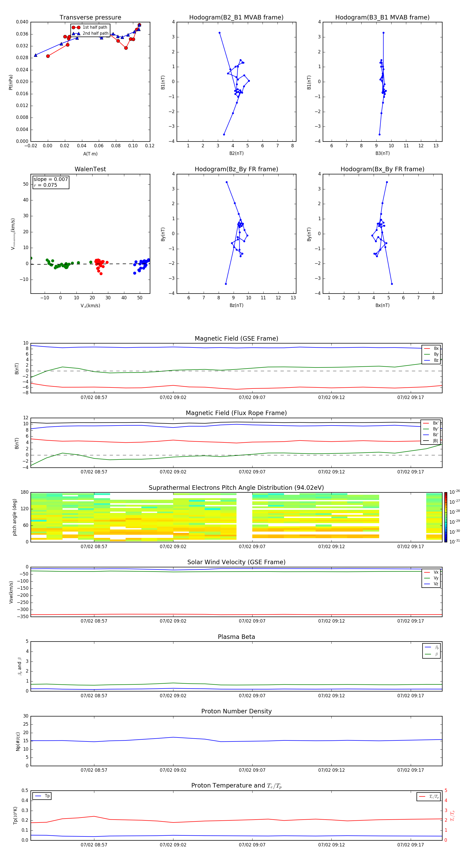Click the 'slope = 0.007' annotation

pyautogui.click(x=51, y=179)
